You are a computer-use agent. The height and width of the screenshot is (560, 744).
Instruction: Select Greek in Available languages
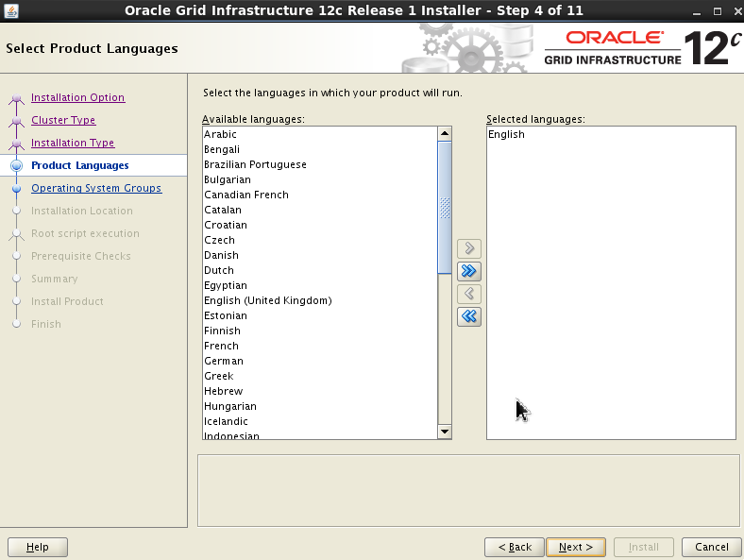coord(320,377)
